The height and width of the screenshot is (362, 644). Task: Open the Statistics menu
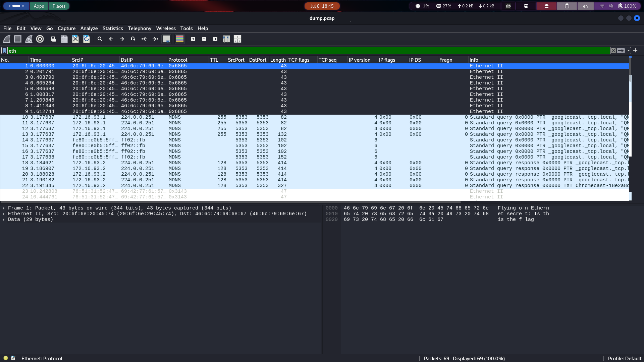(x=113, y=28)
